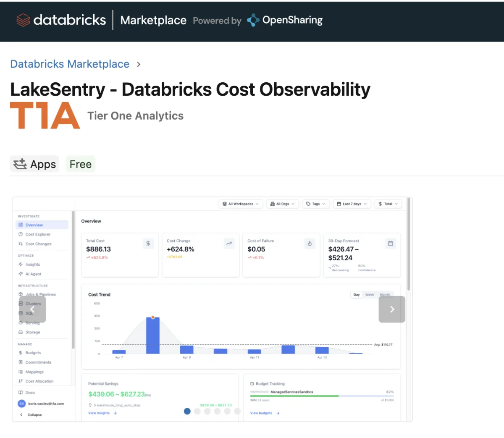
Task: Click the tallest bar in Cost Trend chart
Action: [153, 336]
